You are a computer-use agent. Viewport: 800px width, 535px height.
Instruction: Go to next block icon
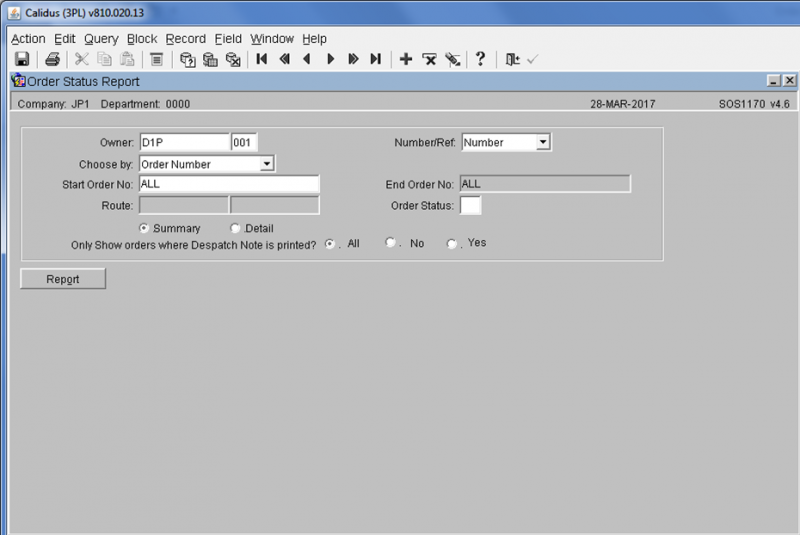(x=353, y=59)
